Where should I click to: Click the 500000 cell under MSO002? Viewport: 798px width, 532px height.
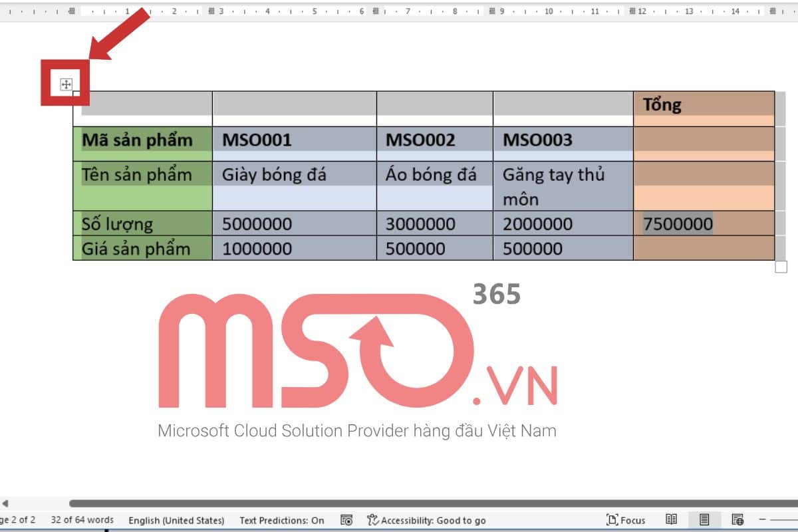[x=435, y=248]
